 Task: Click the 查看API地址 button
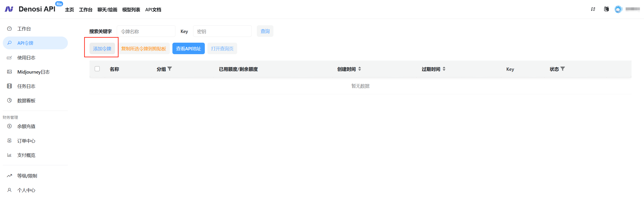click(188, 49)
